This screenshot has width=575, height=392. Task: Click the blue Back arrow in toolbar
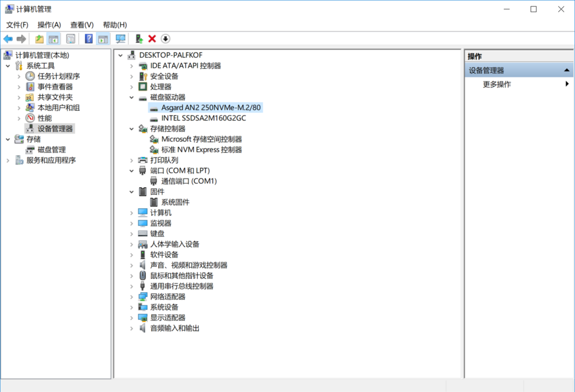click(x=8, y=39)
